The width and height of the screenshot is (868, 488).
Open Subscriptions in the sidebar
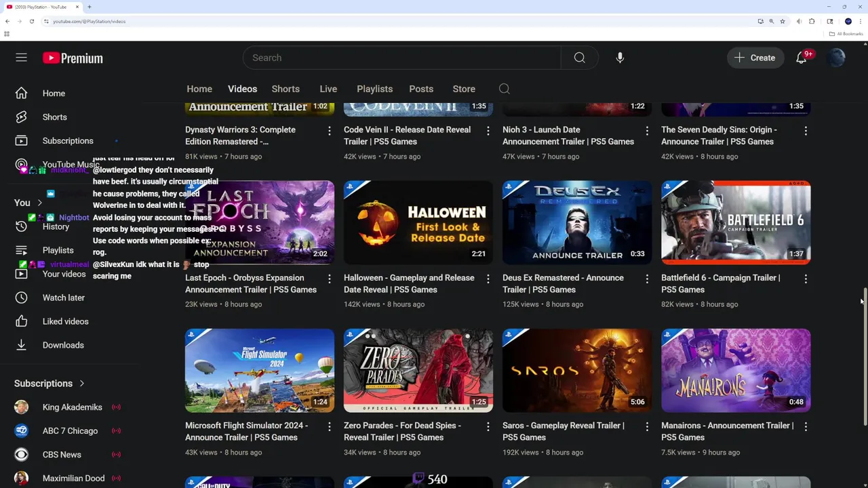pyautogui.click(x=68, y=141)
